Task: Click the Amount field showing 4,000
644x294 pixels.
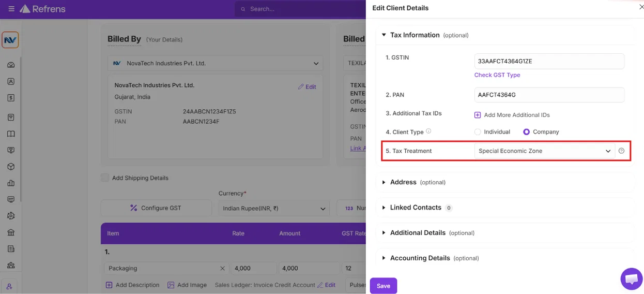Action: (x=308, y=268)
